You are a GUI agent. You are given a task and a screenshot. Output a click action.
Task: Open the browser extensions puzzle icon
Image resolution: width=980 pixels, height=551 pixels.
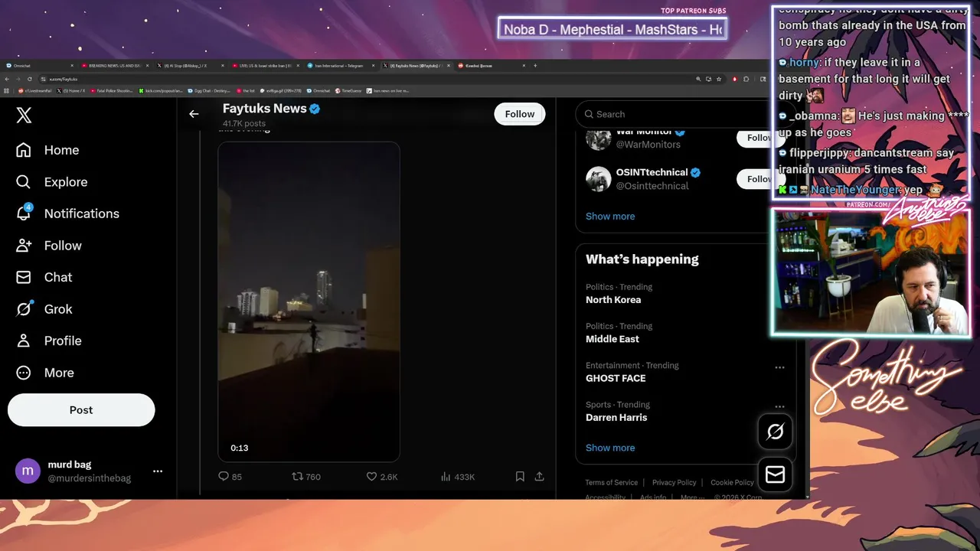(x=746, y=79)
